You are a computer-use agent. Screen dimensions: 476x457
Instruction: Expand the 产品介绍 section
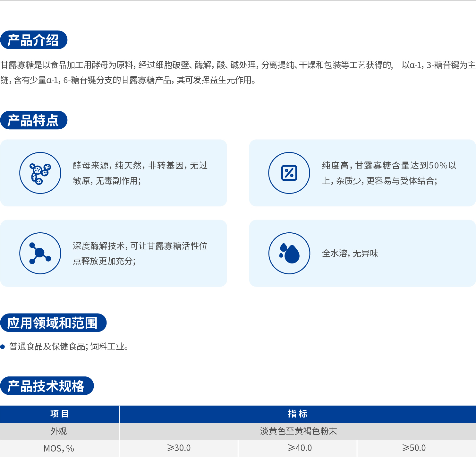pos(34,39)
